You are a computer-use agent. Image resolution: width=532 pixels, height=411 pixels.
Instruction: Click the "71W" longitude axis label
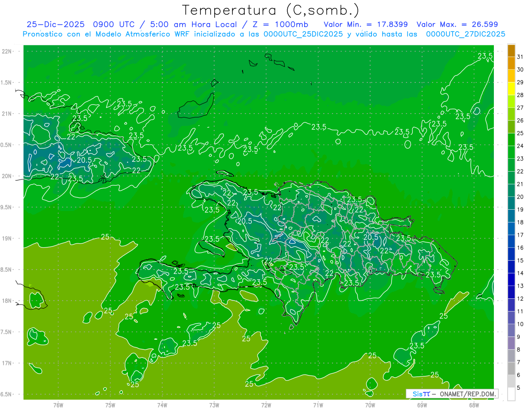318,404
